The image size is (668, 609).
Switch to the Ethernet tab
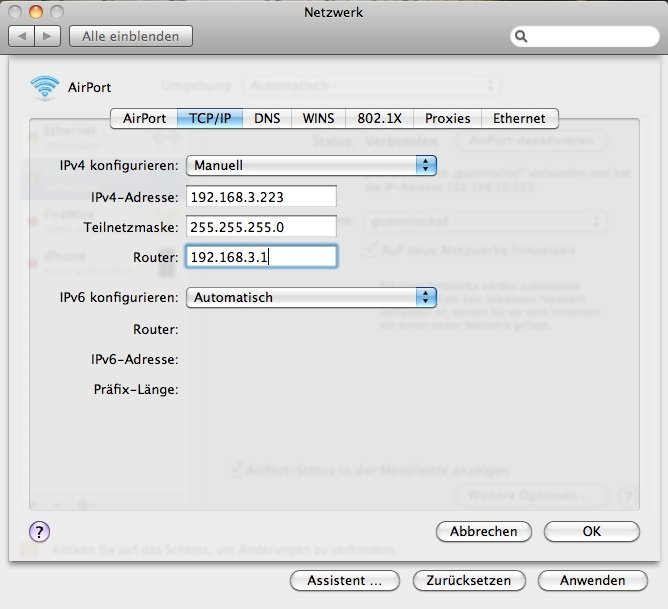coord(519,118)
